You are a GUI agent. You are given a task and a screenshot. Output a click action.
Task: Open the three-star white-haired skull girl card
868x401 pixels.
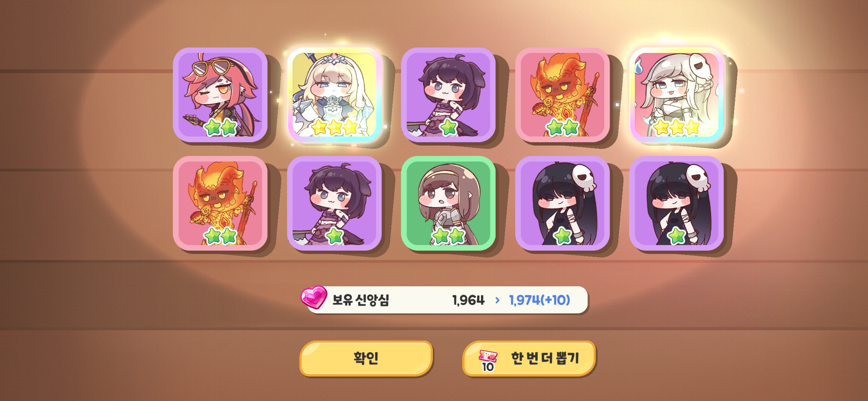tap(677, 95)
